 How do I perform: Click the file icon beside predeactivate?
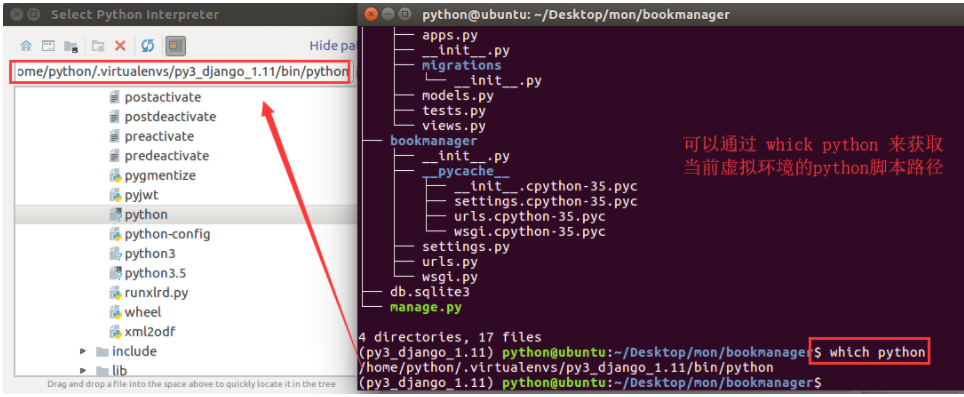[x=114, y=156]
